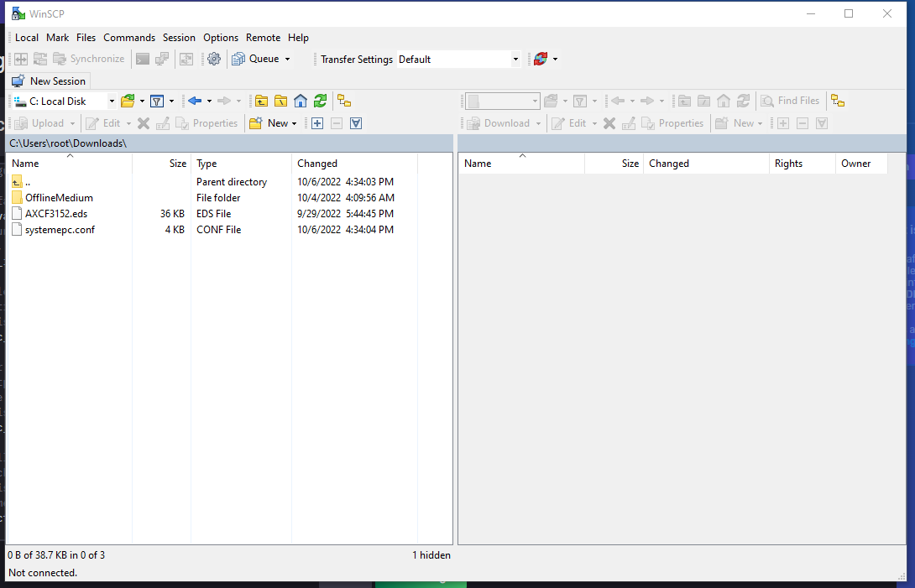Image resolution: width=915 pixels, height=588 pixels.
Task: Expand the local New dropdown arrow
Action: (x=294, y=123)
